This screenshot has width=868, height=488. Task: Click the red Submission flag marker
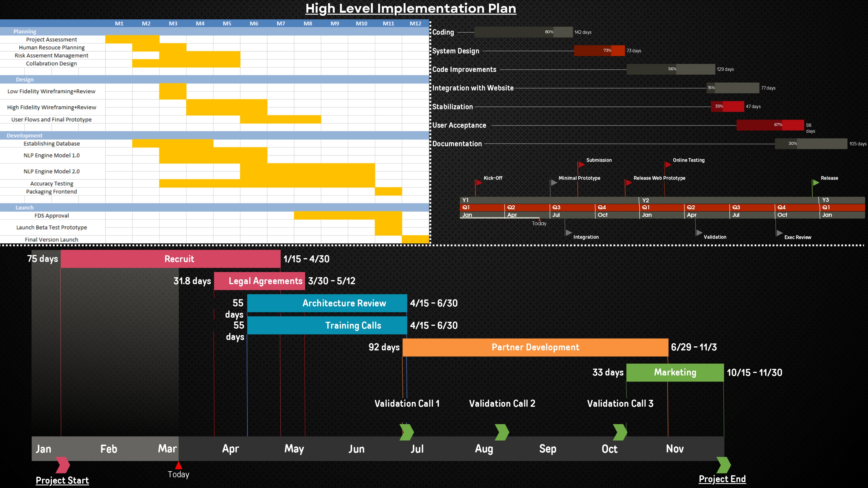click(x=581, y=165)
